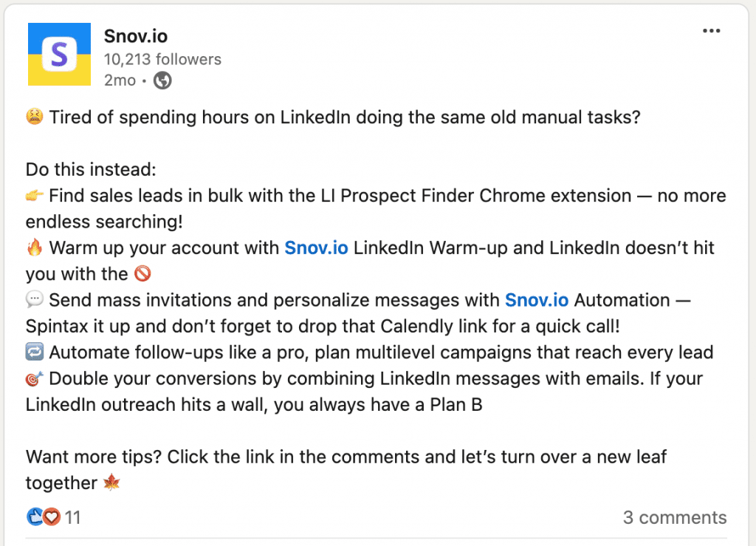View the 11 reactions count
Viewport: 756px width, 546px height.
[x=73, y=517]
